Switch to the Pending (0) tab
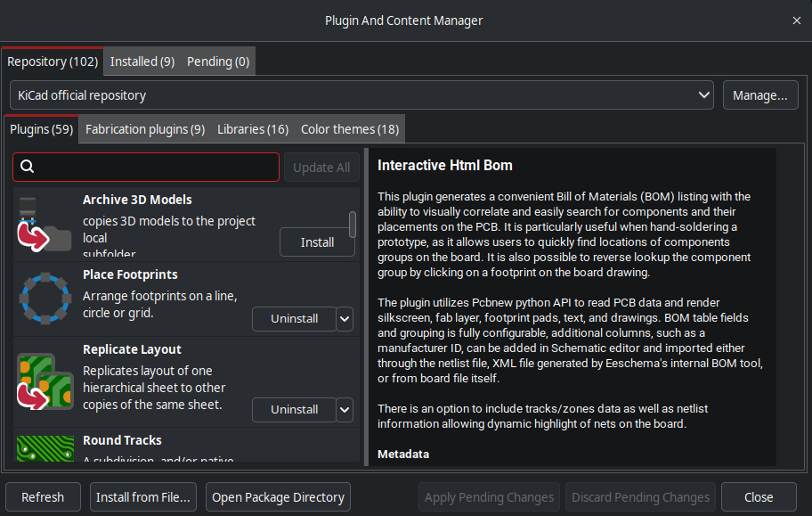The height and width of the screenshot is (516, 812). 218,61
